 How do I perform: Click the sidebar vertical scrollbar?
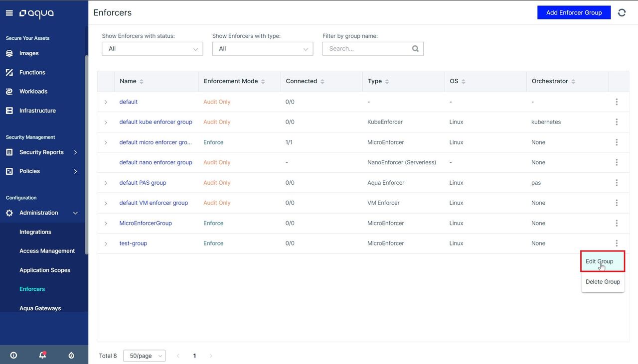(87, 154)
